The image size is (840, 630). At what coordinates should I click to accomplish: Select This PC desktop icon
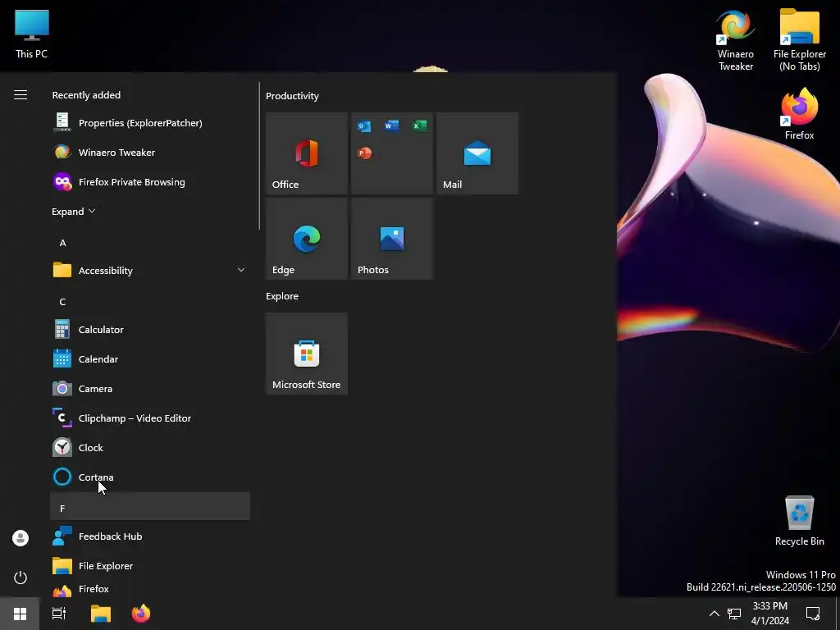[32, 34]
